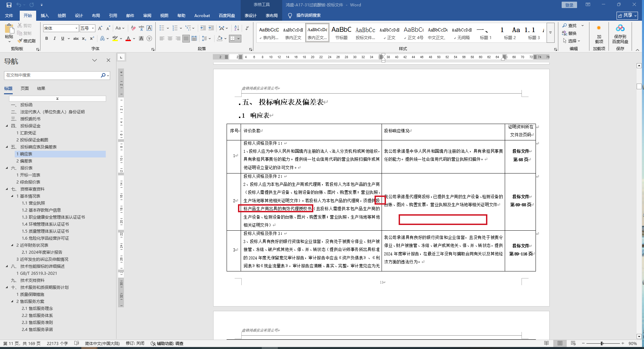
Task: Open line spacing dropdown
Action: coord(206,38)
